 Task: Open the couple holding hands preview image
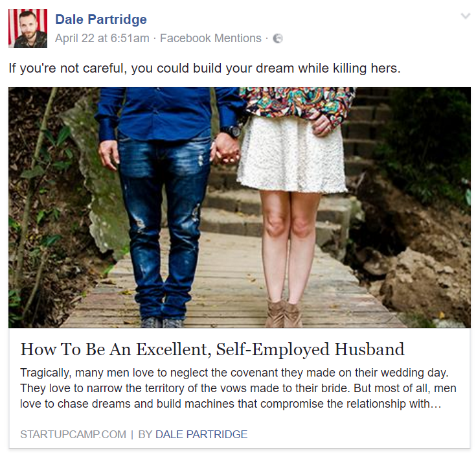[240, 207]
